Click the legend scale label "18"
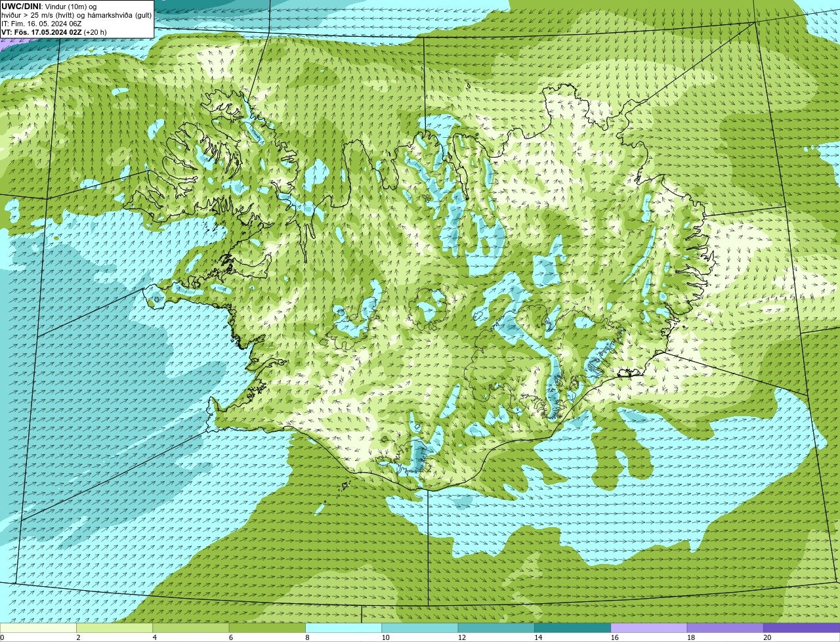The image size is (840, 642). 690,637
